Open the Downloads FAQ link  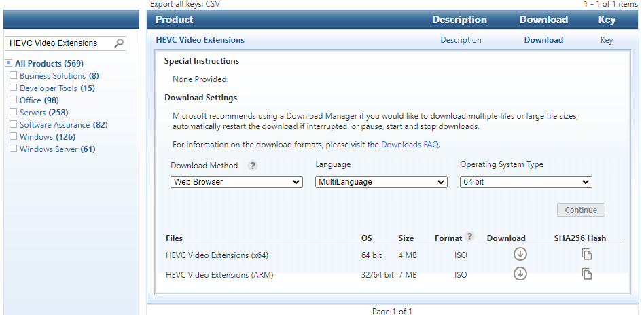(x=410, y=145)
